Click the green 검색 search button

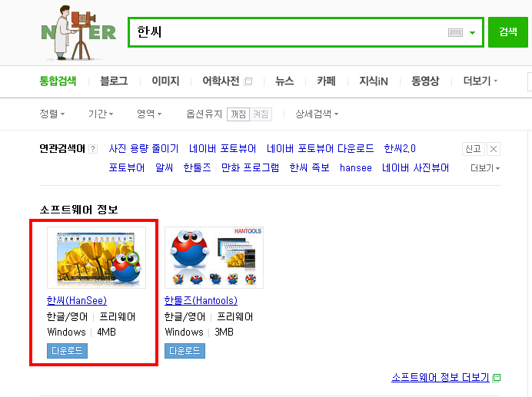click(x=508, y=32)
